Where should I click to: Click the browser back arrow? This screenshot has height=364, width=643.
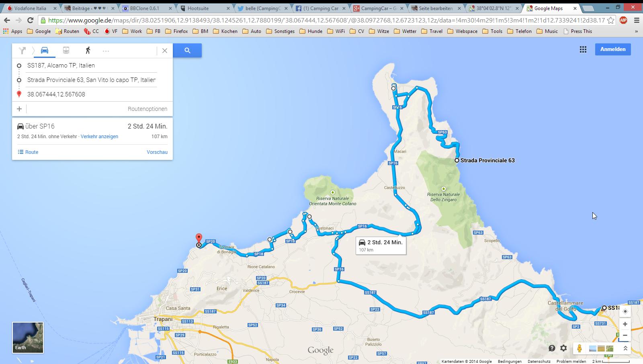tap(7, 20)
